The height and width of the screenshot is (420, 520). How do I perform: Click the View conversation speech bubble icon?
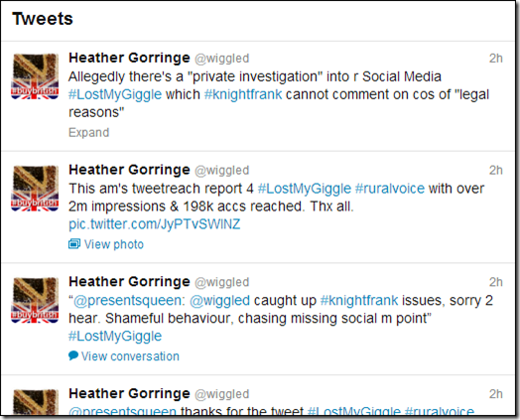[x=73, y=355]
